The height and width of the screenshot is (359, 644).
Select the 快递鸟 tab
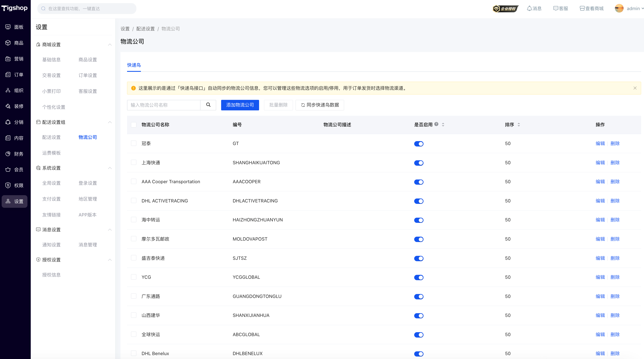click(x=134, y=65)
